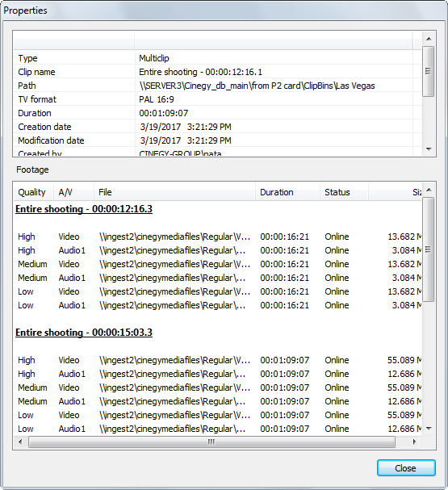Image resolution: width=448 pixels, height=490 pixels.
Task: Click the footage list scroll up arrow
Action: [x=429, y=190]
